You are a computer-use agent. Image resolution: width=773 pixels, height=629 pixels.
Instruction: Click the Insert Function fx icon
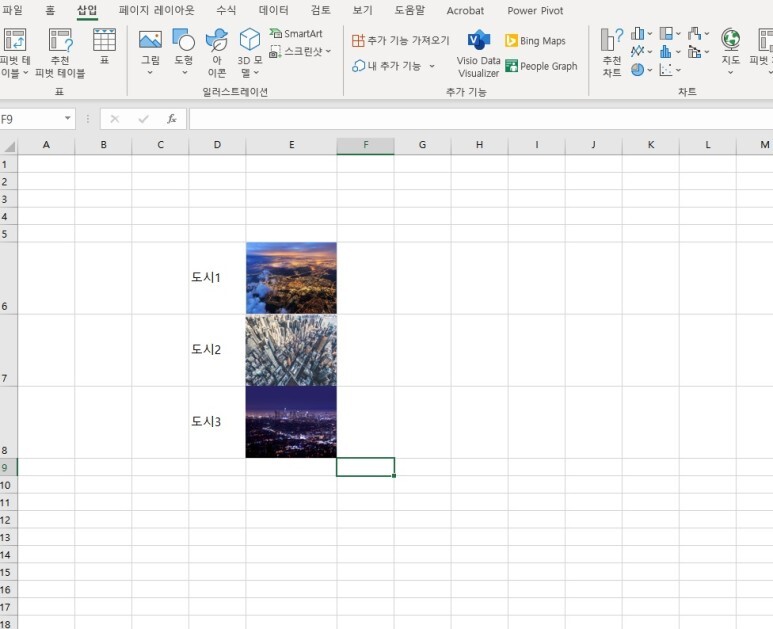point(172,119)
